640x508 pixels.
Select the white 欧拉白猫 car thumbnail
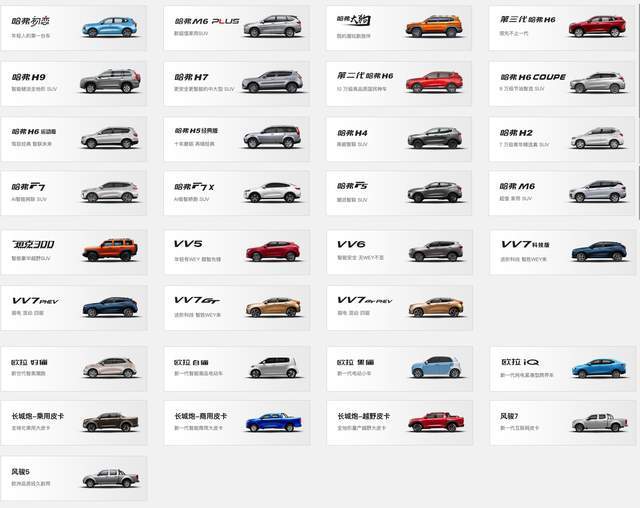click(273, 367)
